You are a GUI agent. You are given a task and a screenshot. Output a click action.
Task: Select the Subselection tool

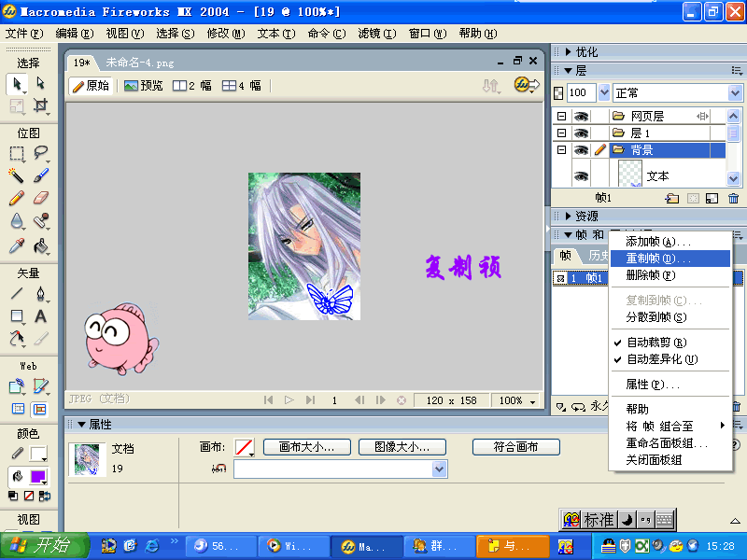coord(40,83)
